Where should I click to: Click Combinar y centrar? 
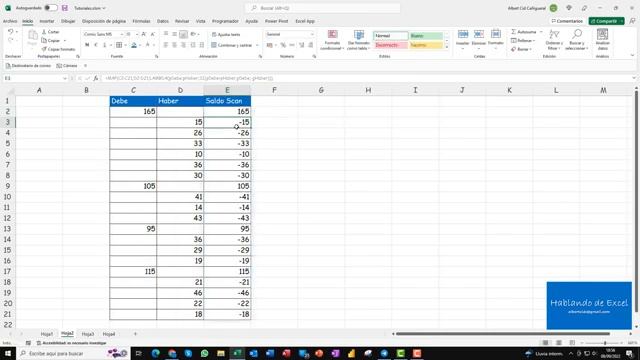231,45
